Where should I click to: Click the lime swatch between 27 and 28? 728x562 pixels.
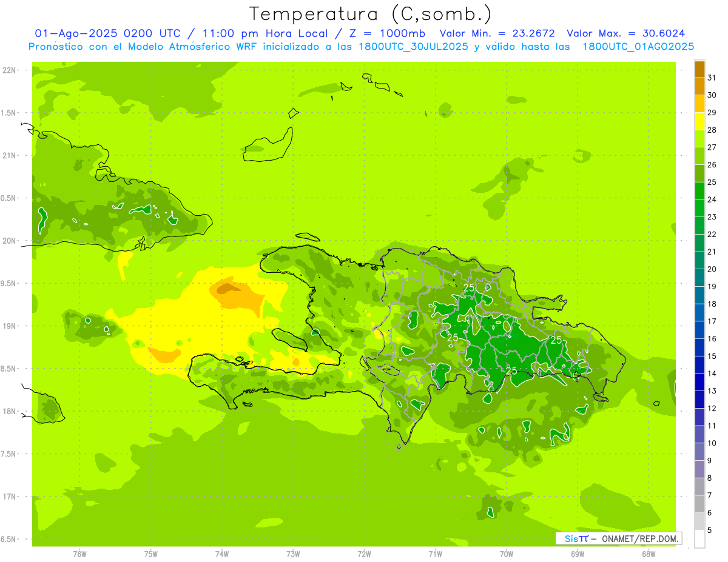click(699, 139)
